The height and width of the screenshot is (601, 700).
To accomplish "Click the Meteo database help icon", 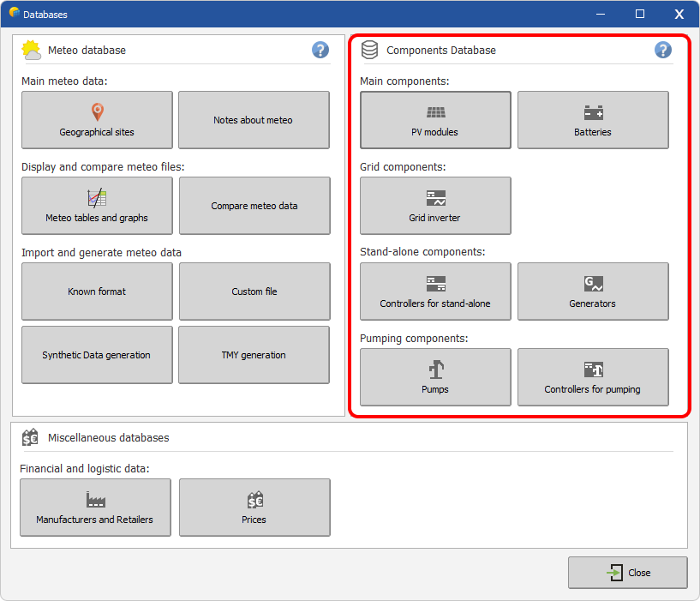I will (x=320, y=50).
